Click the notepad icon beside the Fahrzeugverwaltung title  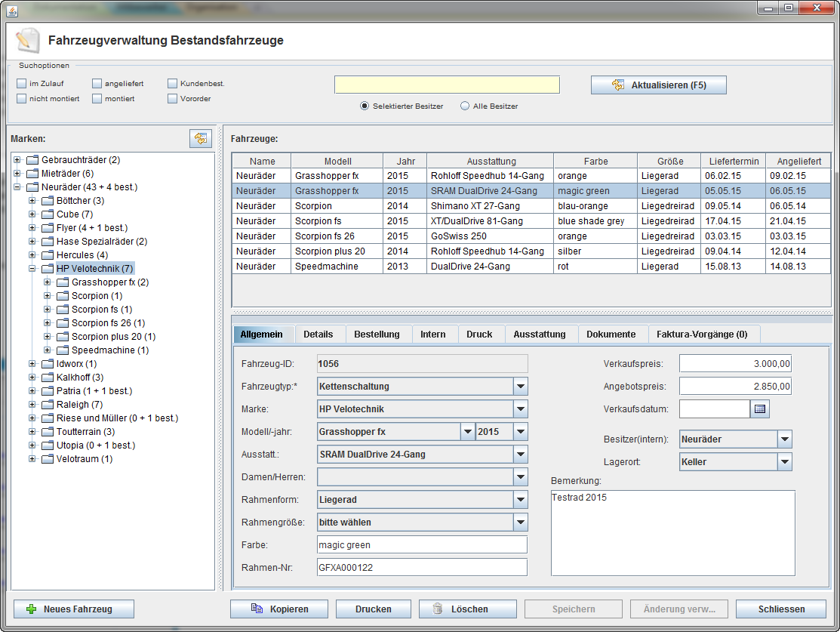coord(27,40)
